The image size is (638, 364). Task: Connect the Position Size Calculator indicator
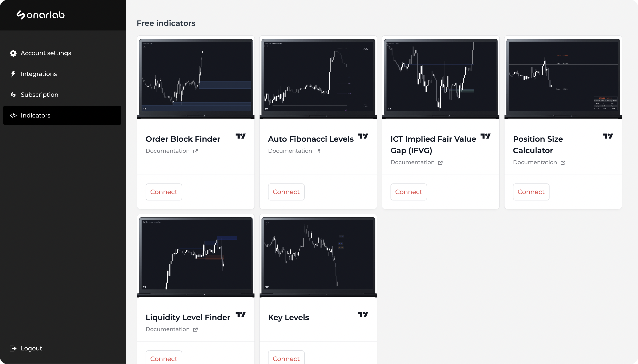click(531, 192)
